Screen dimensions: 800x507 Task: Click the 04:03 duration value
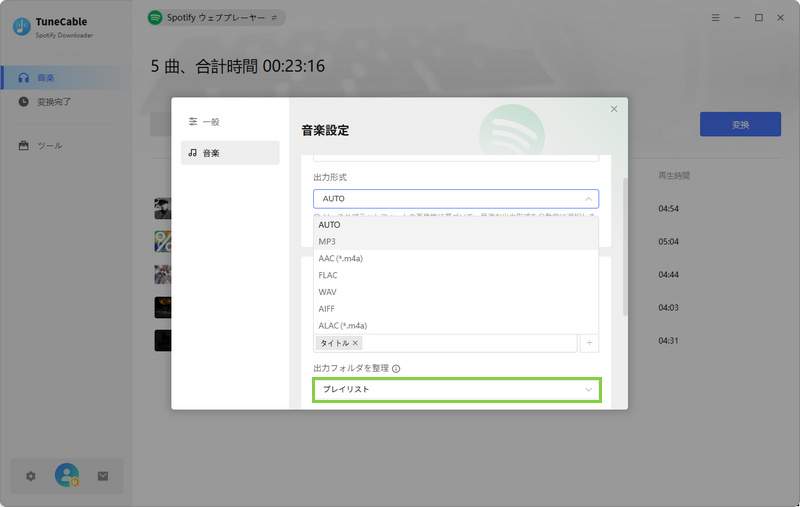coord(668,308)
